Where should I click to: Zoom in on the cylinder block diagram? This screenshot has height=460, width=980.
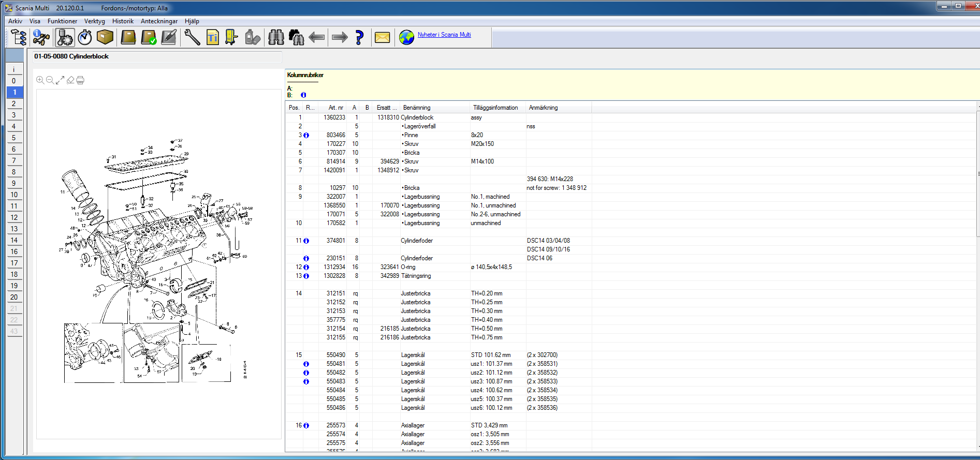(x=40, y=80)
